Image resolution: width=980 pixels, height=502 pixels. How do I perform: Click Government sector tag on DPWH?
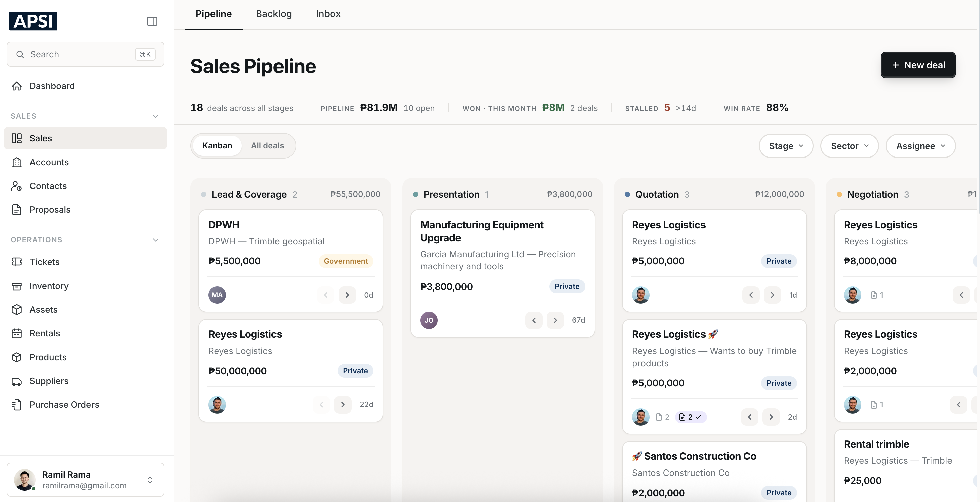point(346,261)
